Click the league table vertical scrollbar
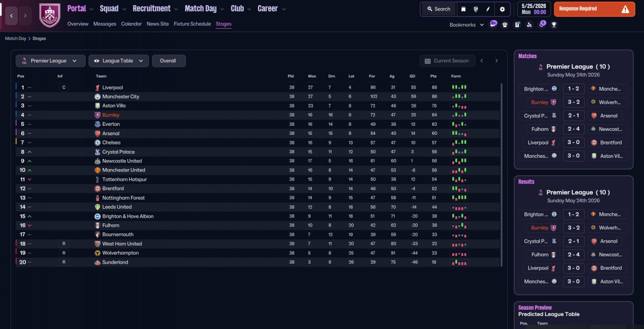 pyautogui.click(x=502, y=175)
